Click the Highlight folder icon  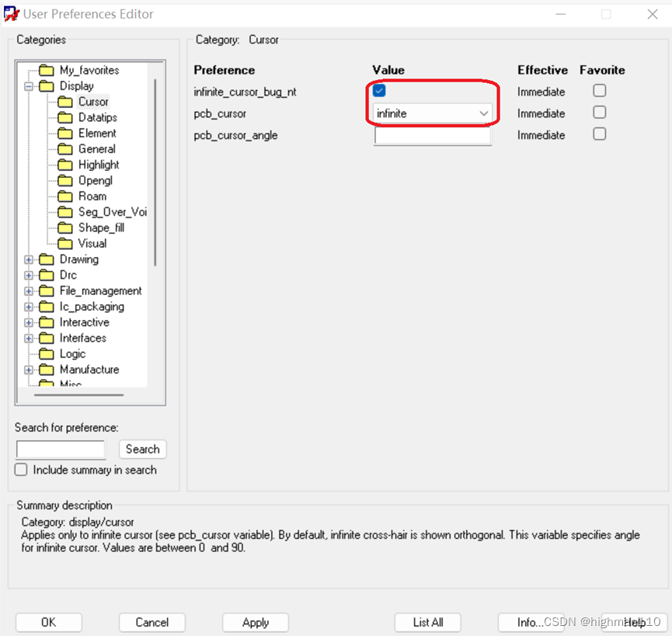pos(65,165)
